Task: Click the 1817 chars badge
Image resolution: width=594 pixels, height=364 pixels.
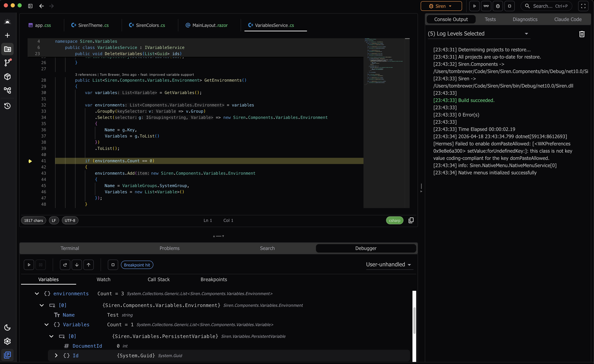Action: (34, 220)
